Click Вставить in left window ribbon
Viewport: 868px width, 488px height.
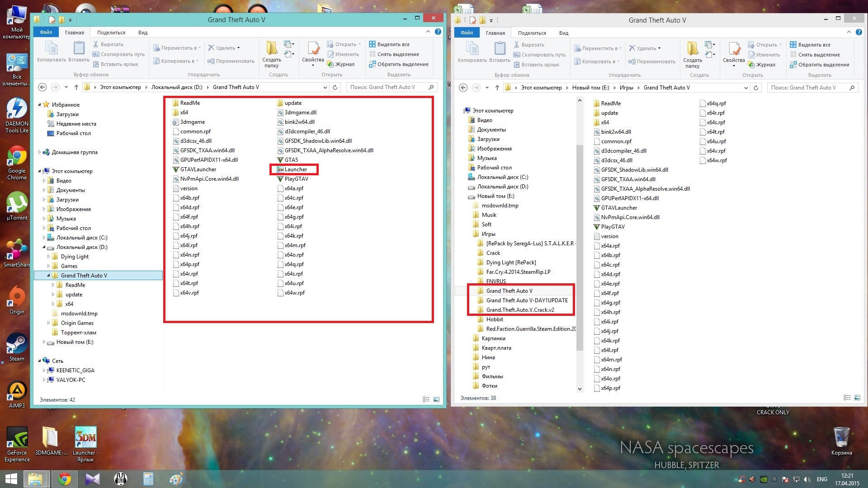79,52
